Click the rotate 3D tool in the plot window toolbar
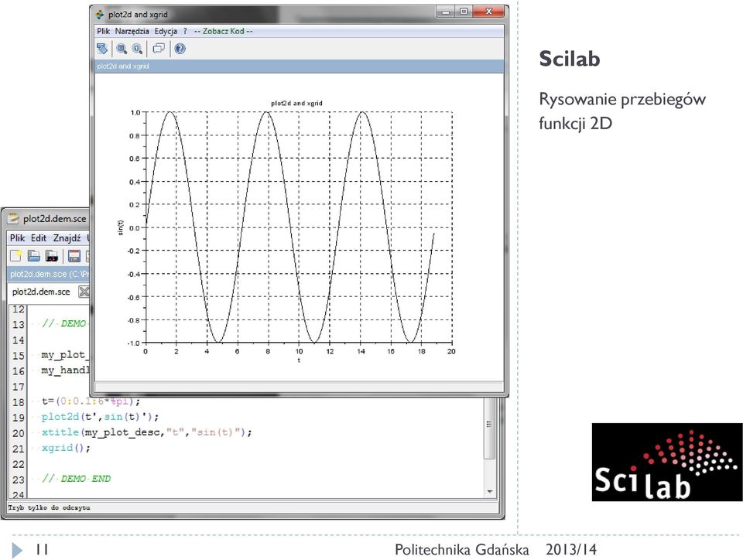 tap(102, 49)
